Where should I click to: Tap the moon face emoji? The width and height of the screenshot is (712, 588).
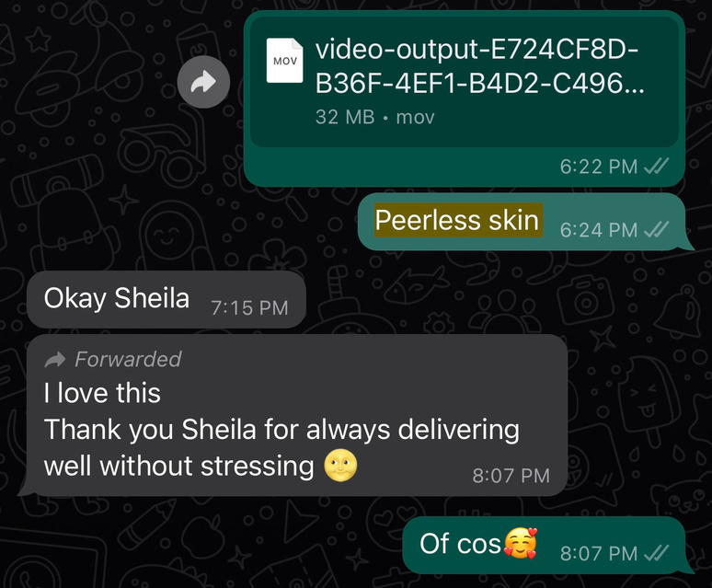[x=340, y=466]
